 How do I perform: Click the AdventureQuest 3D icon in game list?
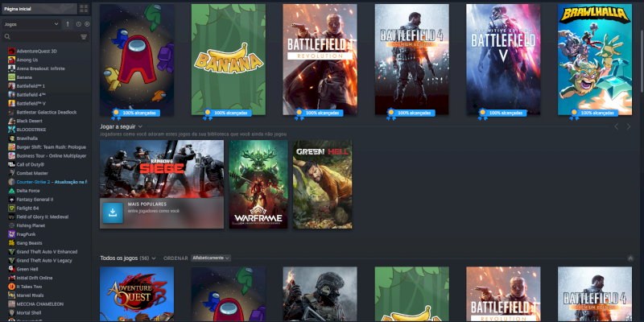click(x=11, y=52)
